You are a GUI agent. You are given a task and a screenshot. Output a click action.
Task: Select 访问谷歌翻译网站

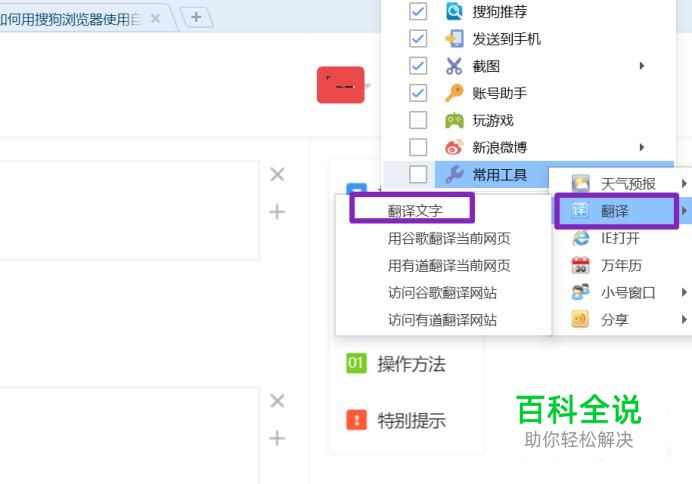(443, 293)
